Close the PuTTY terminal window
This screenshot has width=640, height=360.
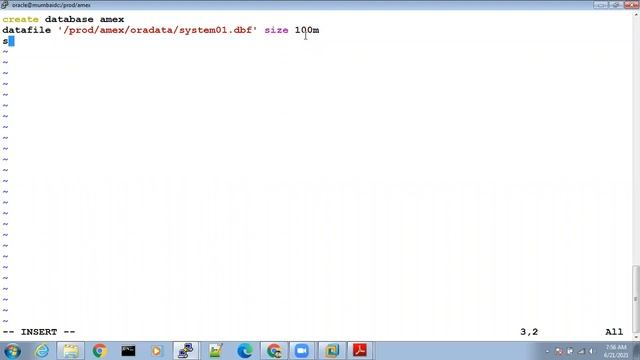click(631, 5)
